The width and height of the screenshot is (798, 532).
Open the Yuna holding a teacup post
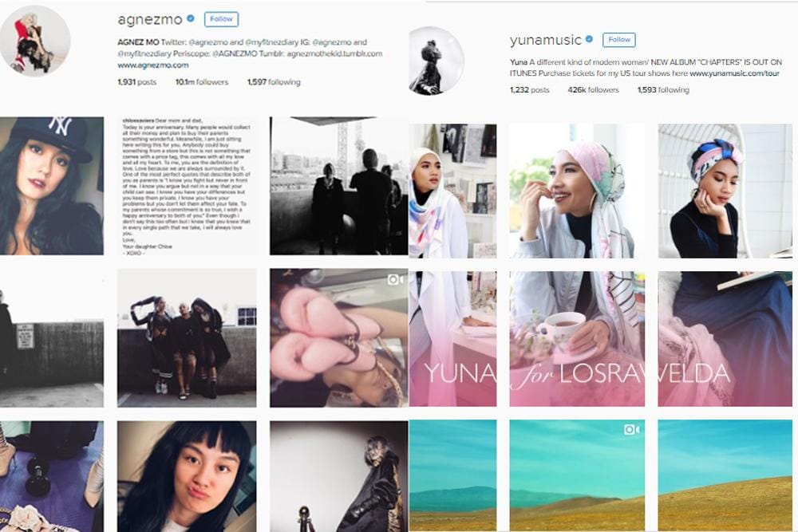tap(577, 339)
